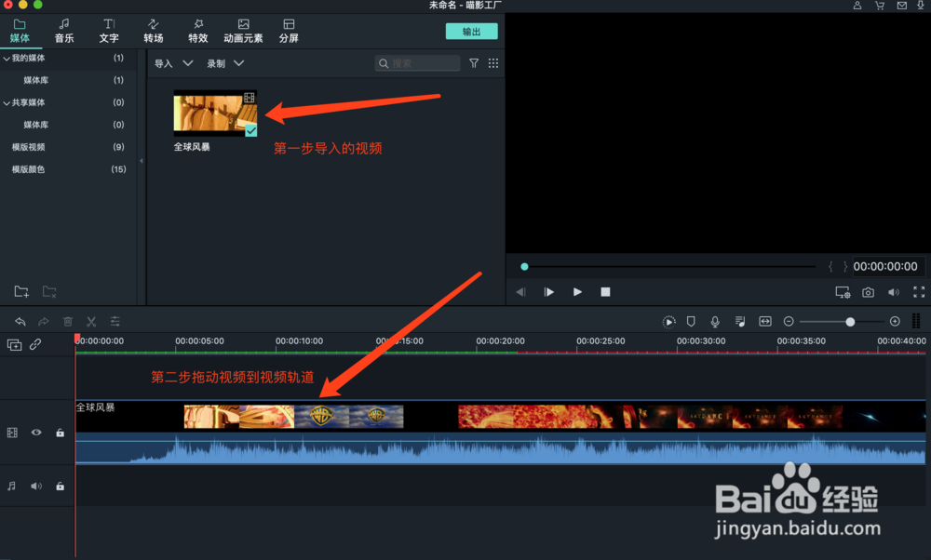Screen dimensions: 931x560
Task: Redo the last undone edit
Action: [44, 322]
